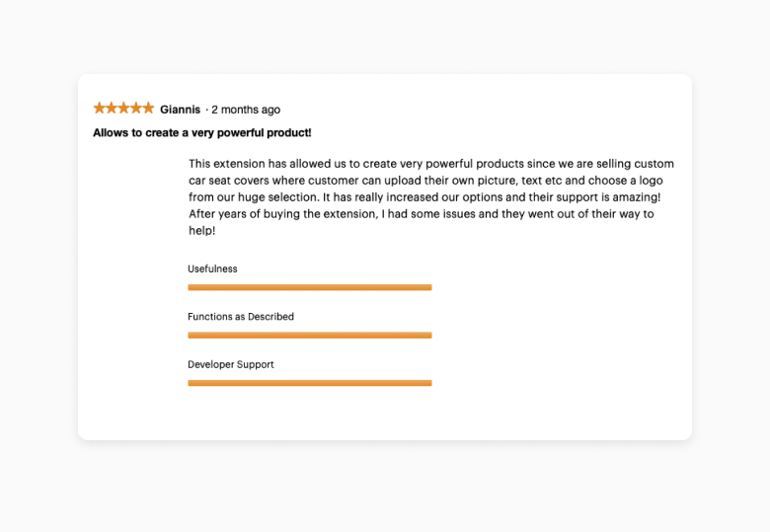Click the review line starting "This extension has allowed"
The image size is (770, 532).
tap(431, 164)
